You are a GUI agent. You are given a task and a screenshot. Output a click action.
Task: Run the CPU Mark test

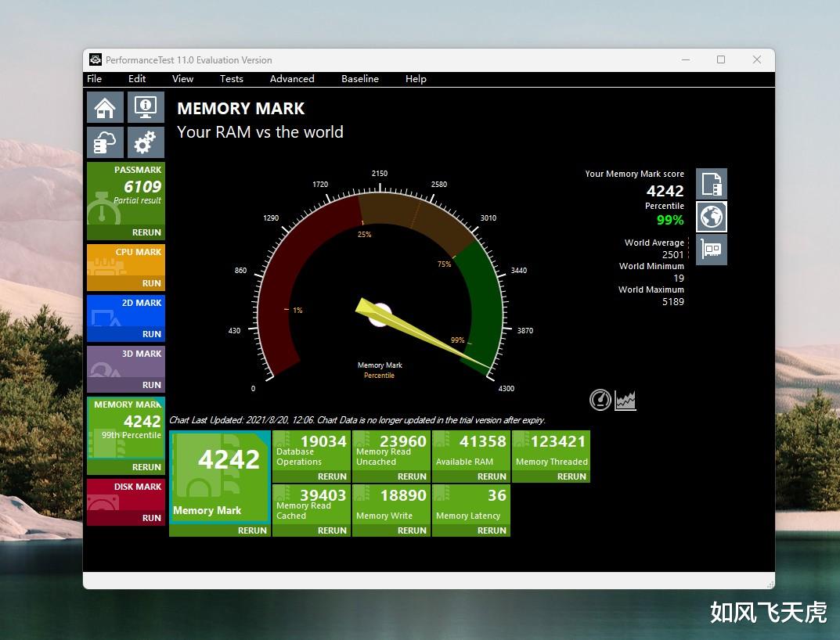click(152, 283)
